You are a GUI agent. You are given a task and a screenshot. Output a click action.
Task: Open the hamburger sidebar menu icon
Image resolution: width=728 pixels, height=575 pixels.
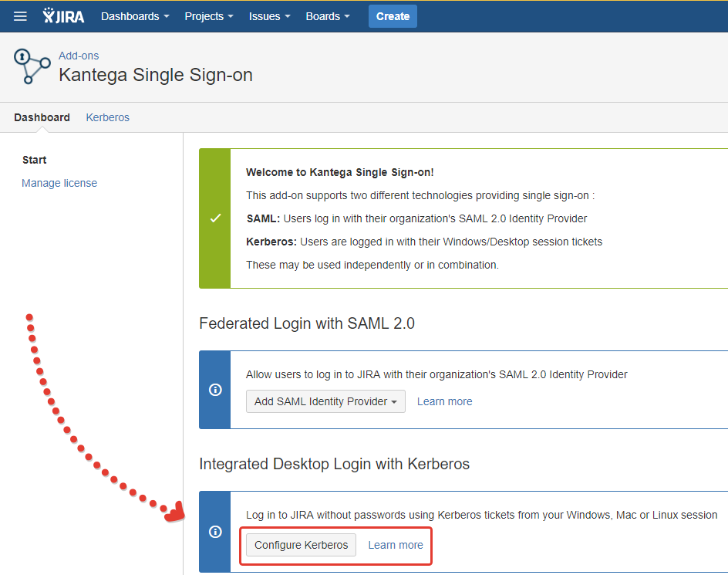coord(20,16)
